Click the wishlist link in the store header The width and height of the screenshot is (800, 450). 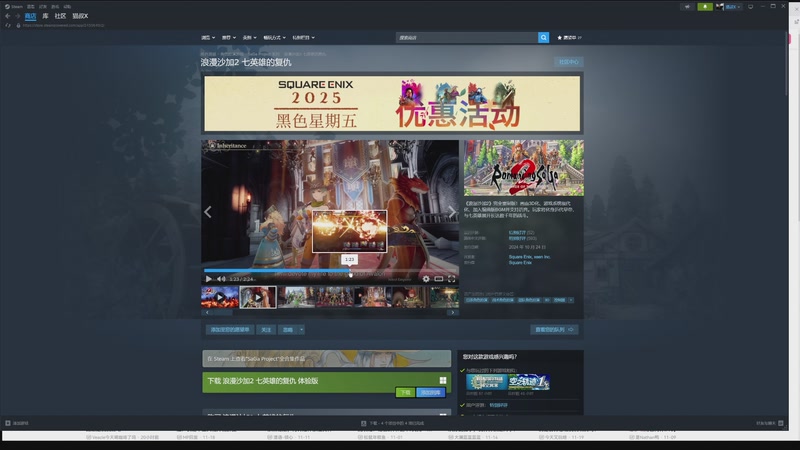tap(569, 37)
